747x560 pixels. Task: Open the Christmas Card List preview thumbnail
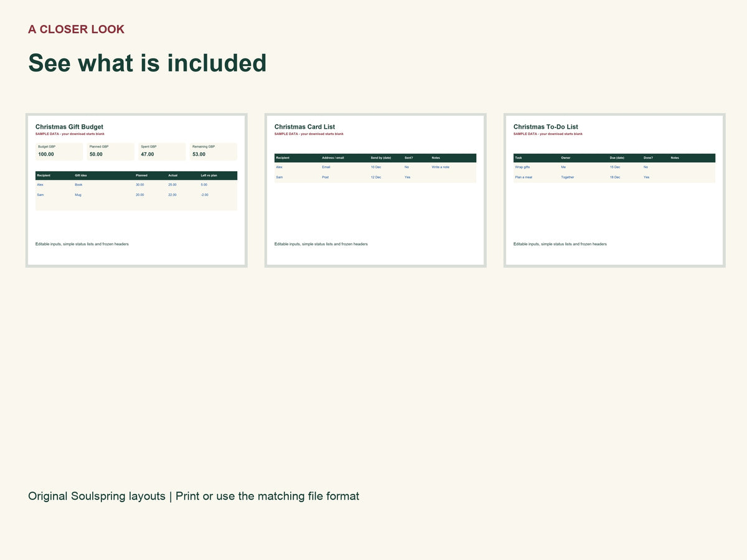coord(375,190)
